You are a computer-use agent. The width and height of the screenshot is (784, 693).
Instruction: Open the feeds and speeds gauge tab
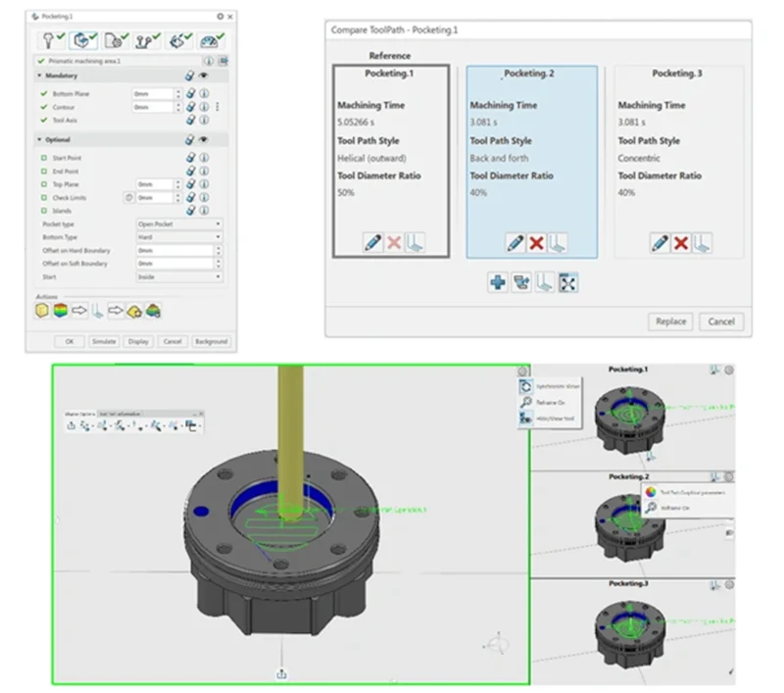tap(209, 40)
